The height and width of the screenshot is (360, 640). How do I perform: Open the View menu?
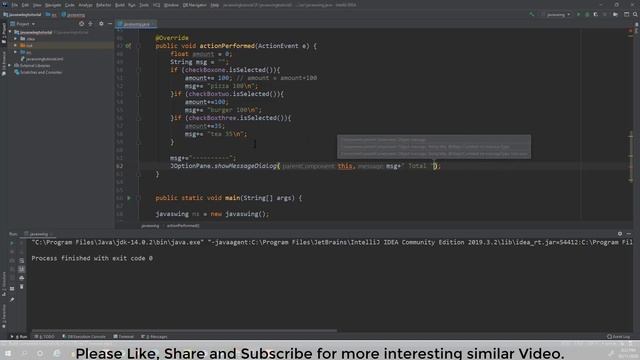click(37, 5)
